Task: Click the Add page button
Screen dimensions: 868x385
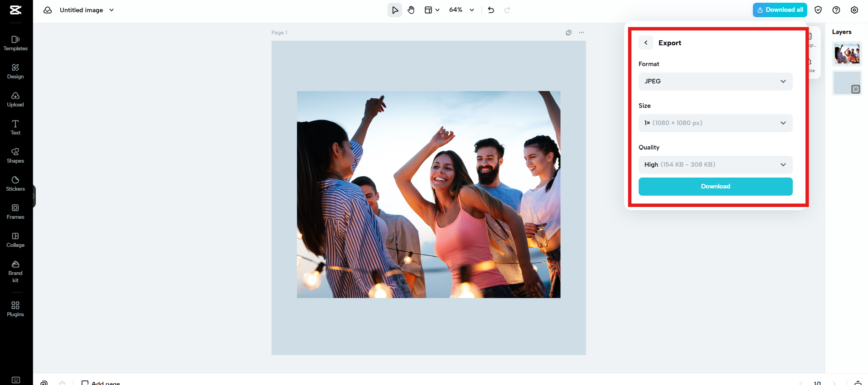Action: pyautogui.click(x=101, y=382)
